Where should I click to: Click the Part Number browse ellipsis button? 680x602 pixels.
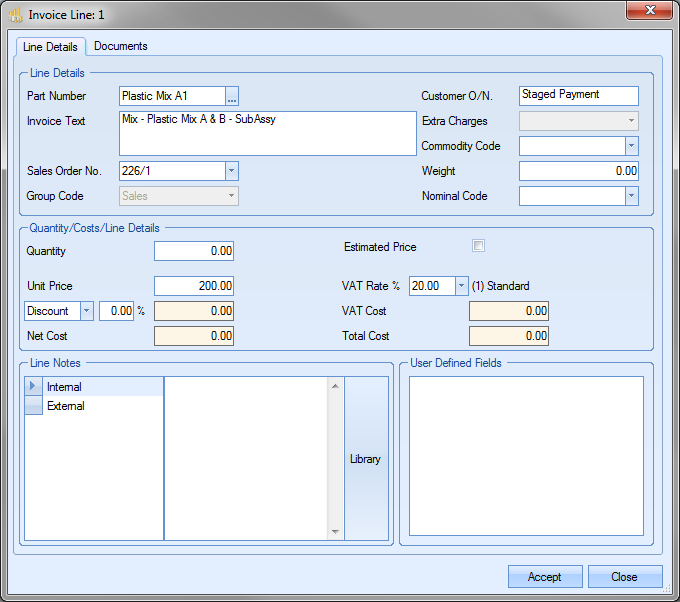pyautogui.click(x=232, y=97)
